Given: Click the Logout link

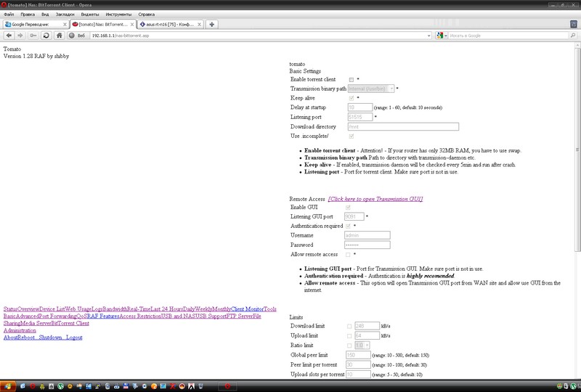Looking at the screenshot, I should (x=74, y=337).
